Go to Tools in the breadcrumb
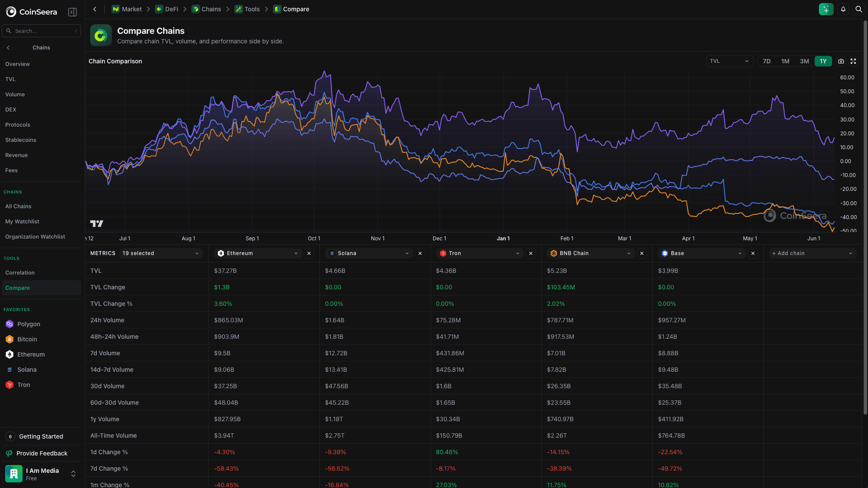 [x=247, y=9]
